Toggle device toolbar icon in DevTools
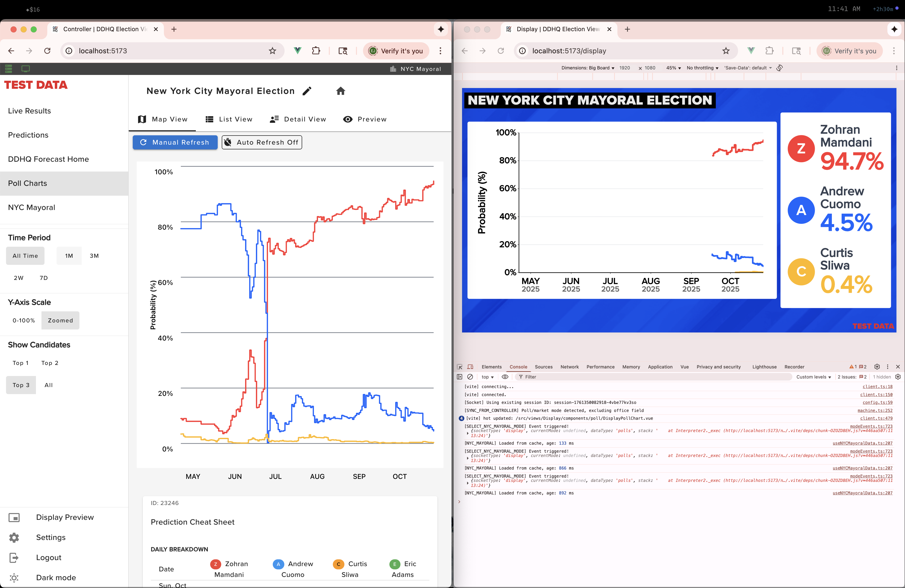The width and height of the screenshot is (905, 588). 470,367
